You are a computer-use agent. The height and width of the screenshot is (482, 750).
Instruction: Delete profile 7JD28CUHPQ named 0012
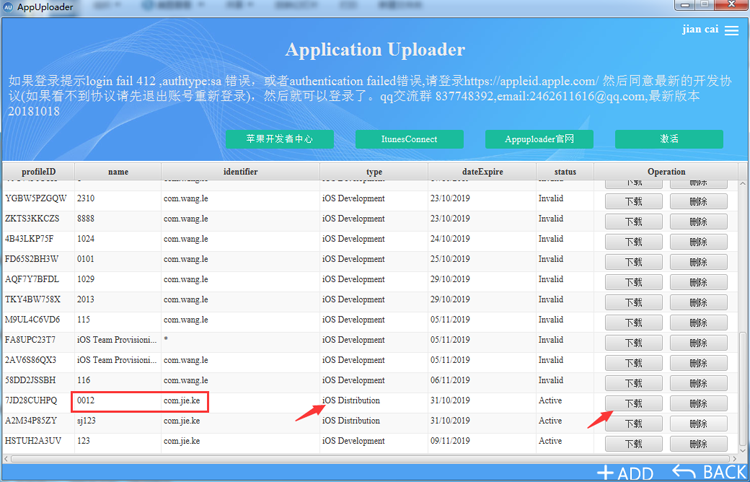coord(698,404)
